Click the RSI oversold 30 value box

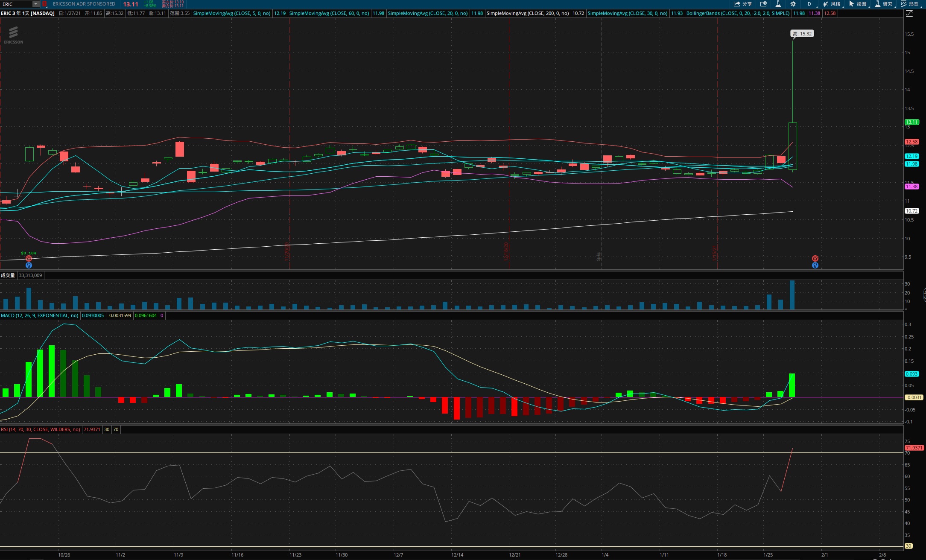point(107,429)
